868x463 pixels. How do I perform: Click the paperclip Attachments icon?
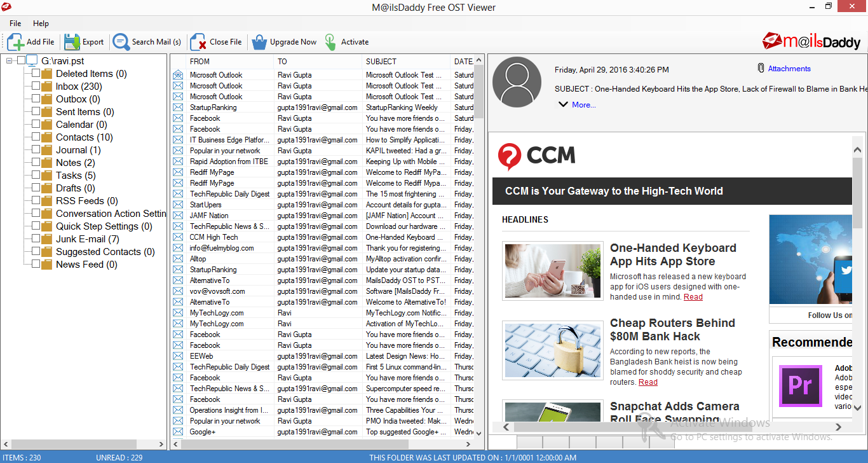(x=761, y=68)
